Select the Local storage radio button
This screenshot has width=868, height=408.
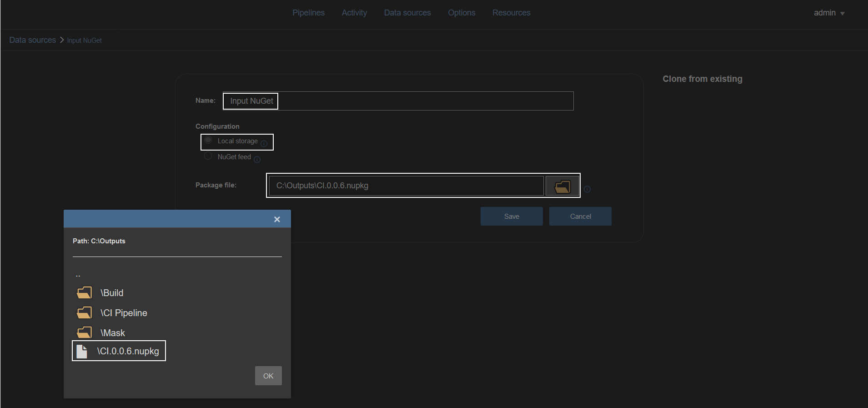pyautogui.click(x=208, y=140)
